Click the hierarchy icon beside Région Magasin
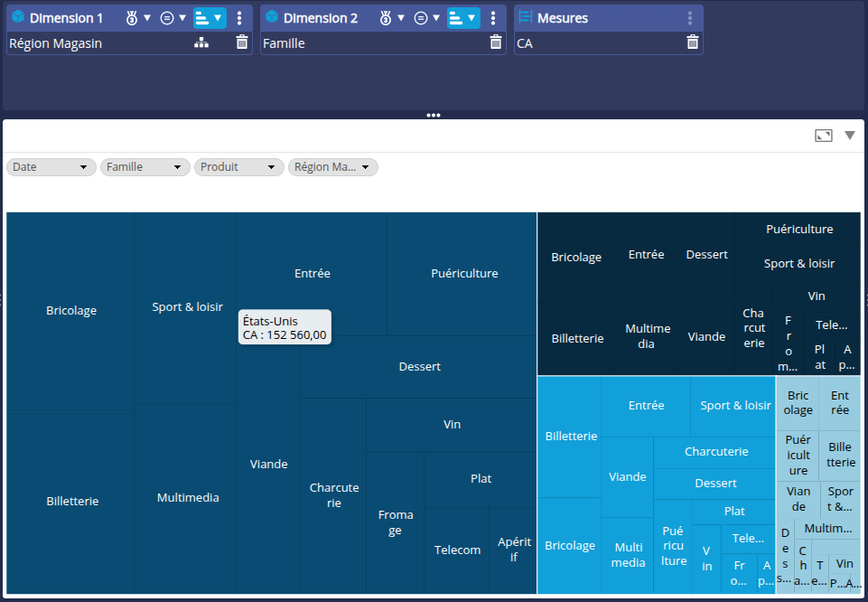 click(x=201, y=42)
